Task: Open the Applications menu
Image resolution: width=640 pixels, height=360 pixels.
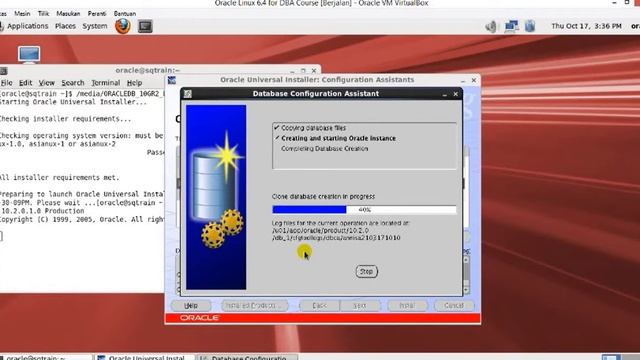Action: click(x=27, y=26)
